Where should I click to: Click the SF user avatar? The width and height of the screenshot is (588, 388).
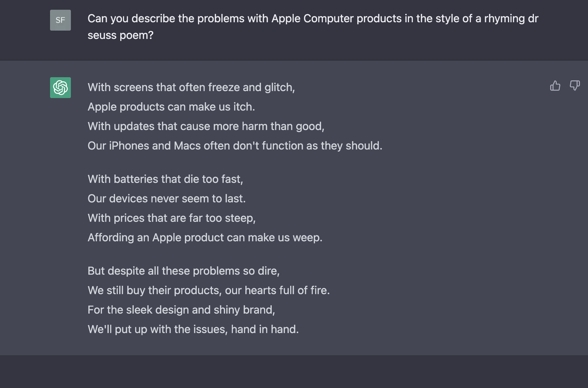point(60,20)
